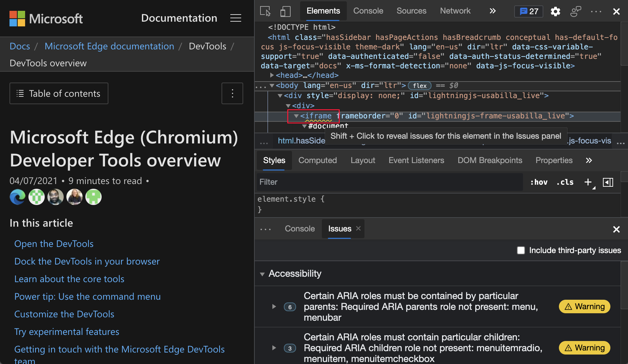
Task: Open the documentation hamburger menu
Action: point(235,18)
